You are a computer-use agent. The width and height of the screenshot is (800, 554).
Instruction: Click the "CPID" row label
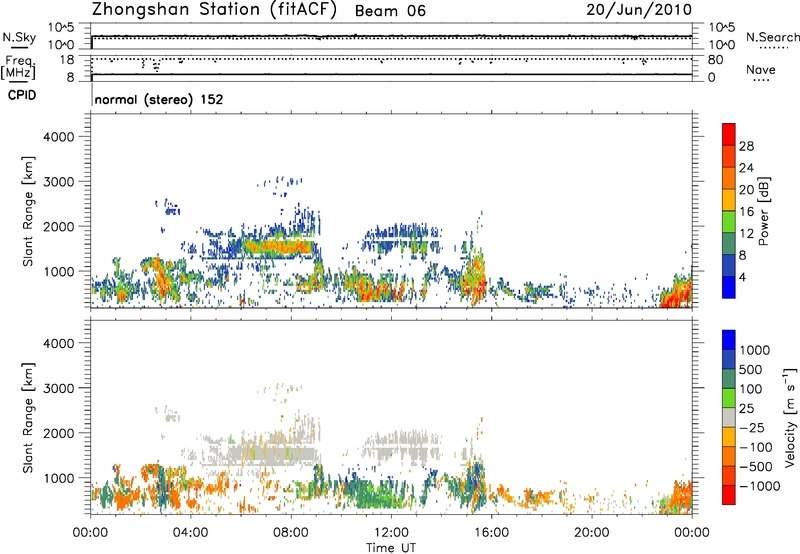click(x=21, y=95)
